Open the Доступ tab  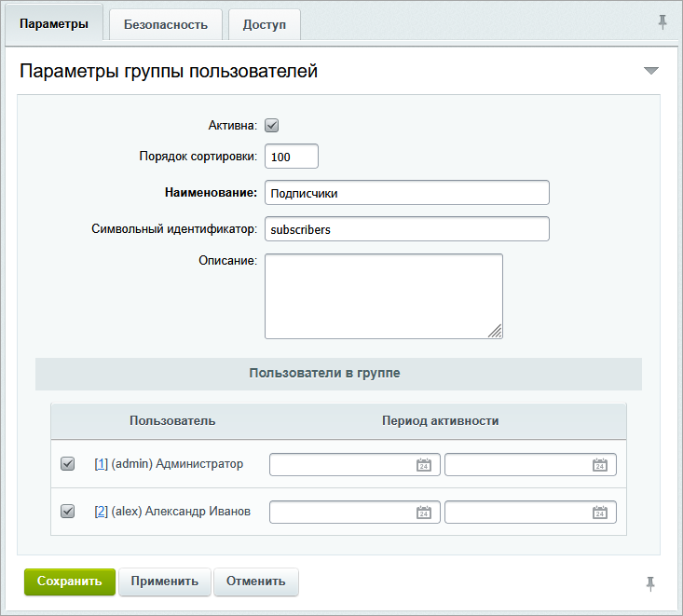265,24
